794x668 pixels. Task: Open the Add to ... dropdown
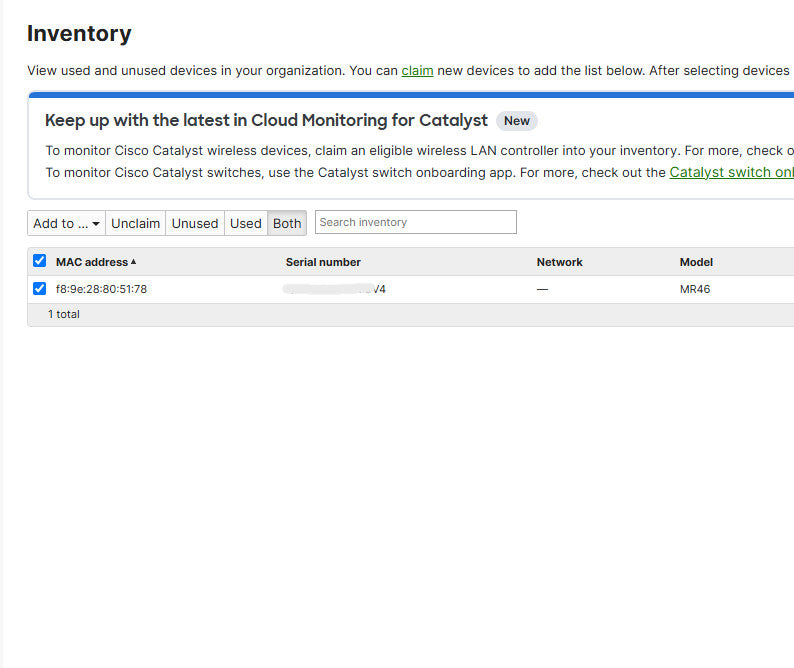click(x=66, y=223)
